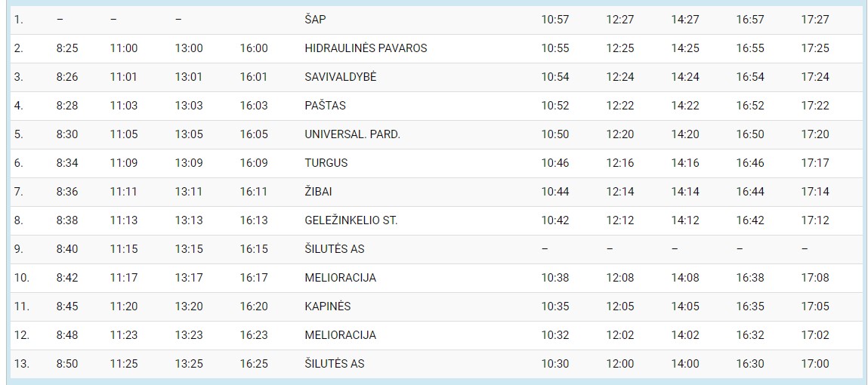Click the 17:17 time for TURGUS
The height and width of the screenshot is (385, 868).
(815, 163)
